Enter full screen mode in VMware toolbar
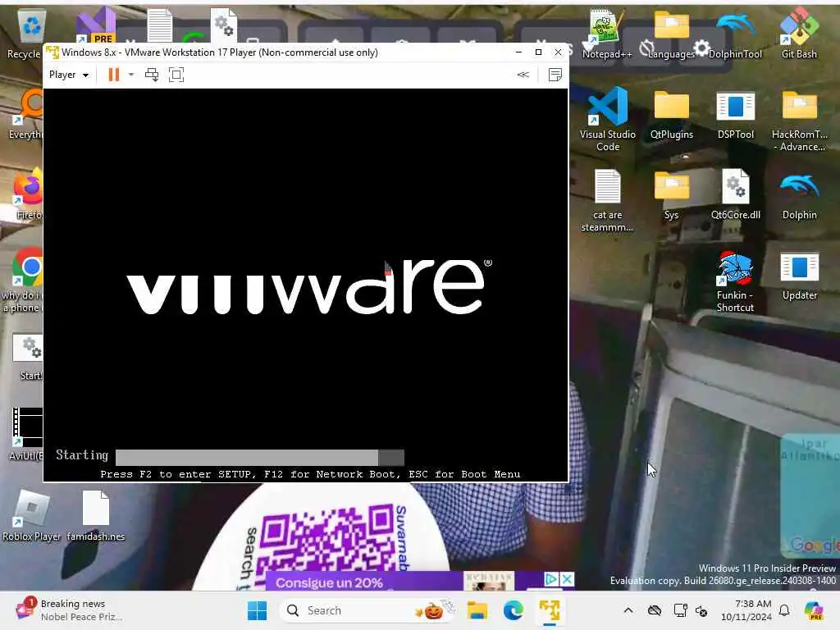The height and width of the screenshot is (630, 840). point(176,75)
